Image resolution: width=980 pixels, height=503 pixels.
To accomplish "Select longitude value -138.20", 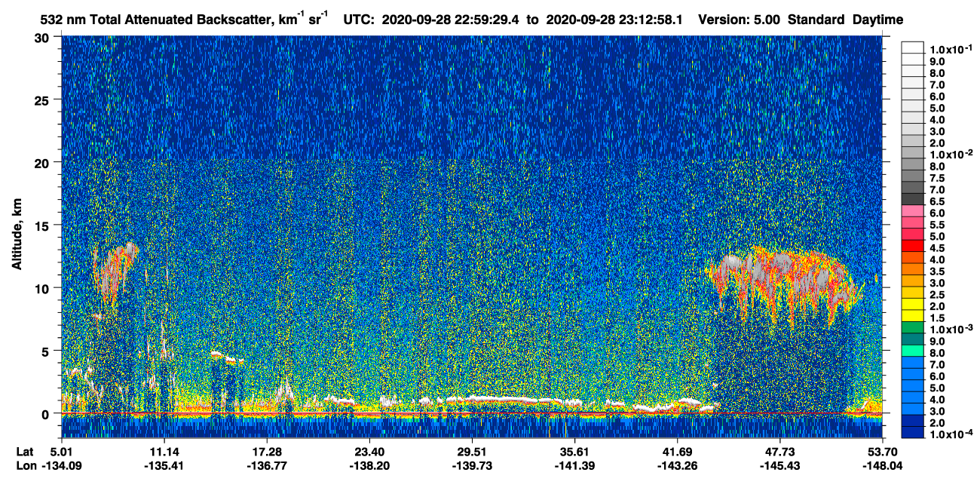I will click(369, 466).
